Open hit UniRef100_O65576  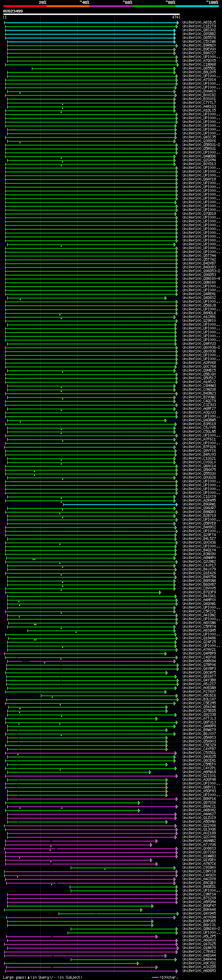pos(199,38)
